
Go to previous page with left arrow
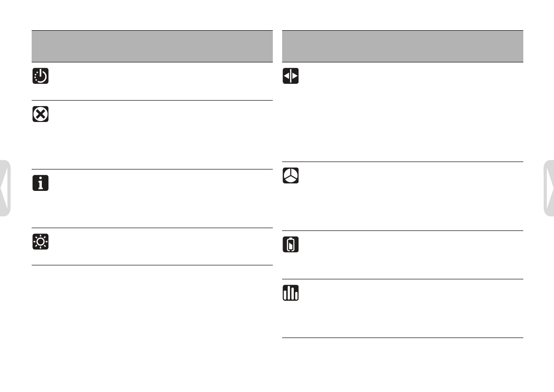pos(5,188)
